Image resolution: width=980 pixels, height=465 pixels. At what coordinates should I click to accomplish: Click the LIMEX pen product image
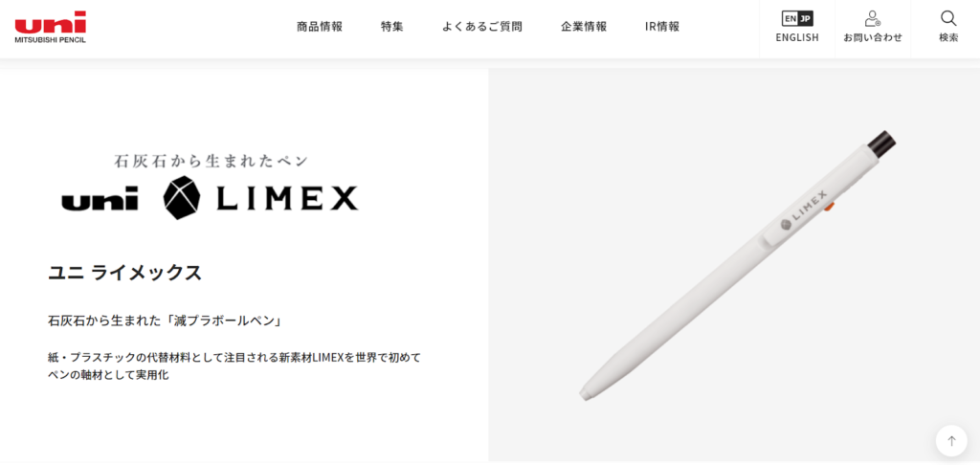tap(738, 265)
